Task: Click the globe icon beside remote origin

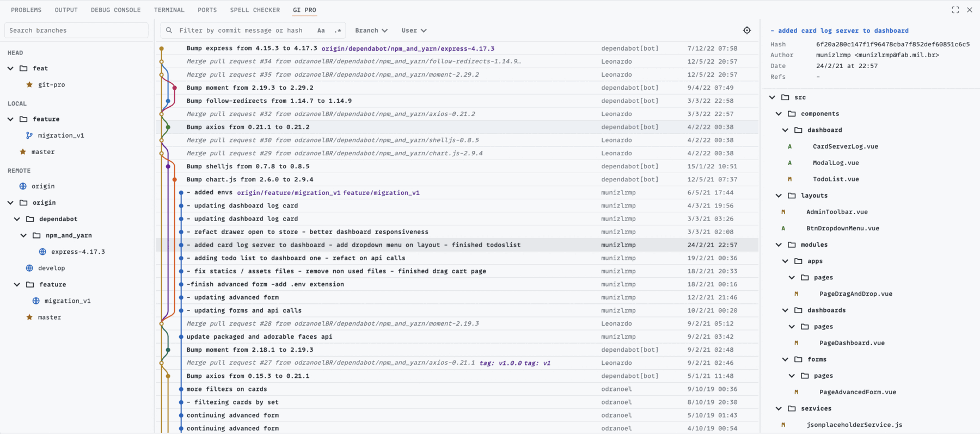Action: (23, 186)
